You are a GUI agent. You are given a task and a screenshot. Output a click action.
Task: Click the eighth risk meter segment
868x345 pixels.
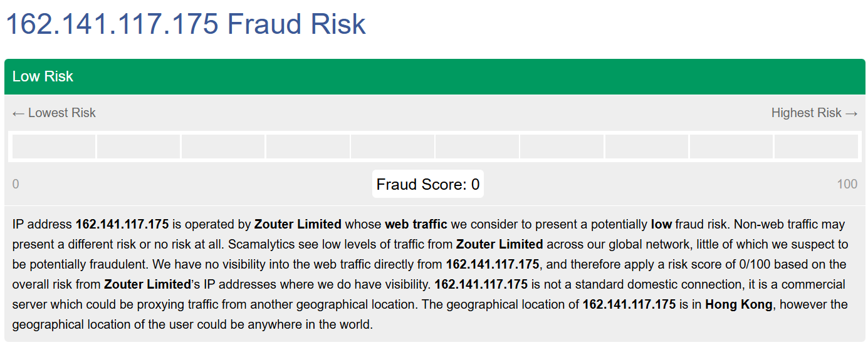point(646,147)
